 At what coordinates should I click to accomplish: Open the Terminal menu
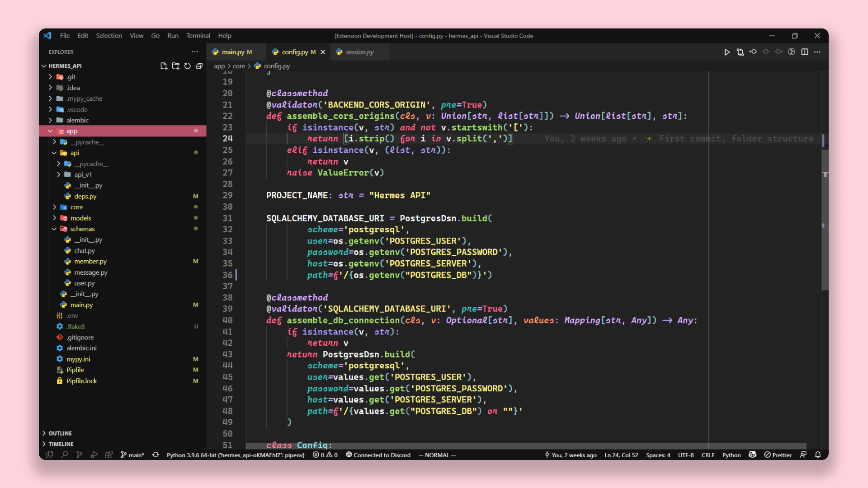click(198, 36)
